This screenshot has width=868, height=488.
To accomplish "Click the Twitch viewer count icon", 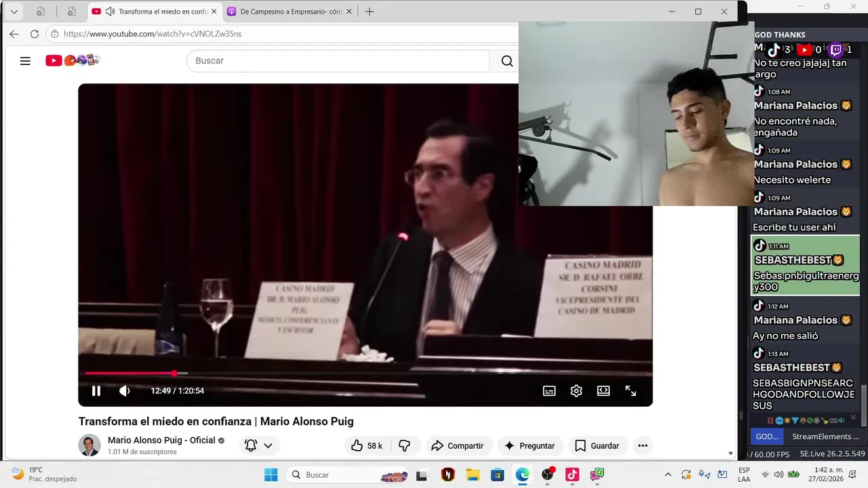I will click(x=836, y=49).
